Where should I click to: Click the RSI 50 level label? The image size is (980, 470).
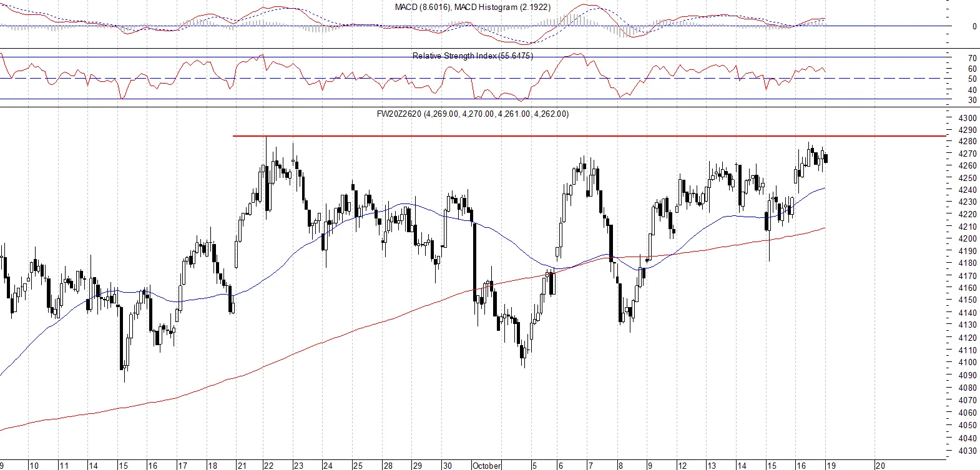pyautogui.click(x=973, y=79)
